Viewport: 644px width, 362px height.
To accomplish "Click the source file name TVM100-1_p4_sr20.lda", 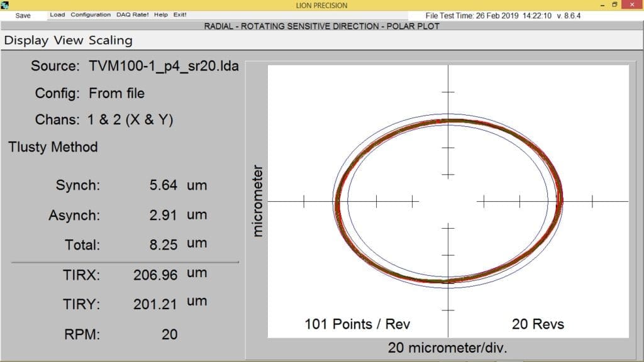I will (x=164, y=66).
